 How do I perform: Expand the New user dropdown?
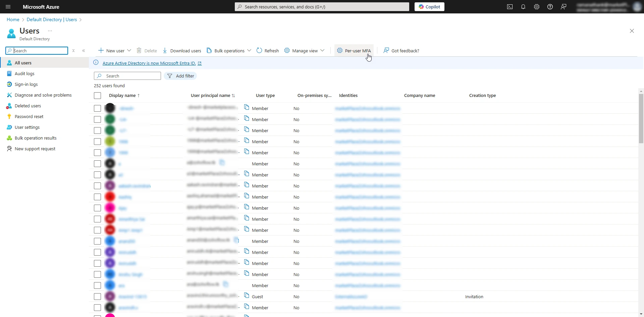[x=129, y=51]
